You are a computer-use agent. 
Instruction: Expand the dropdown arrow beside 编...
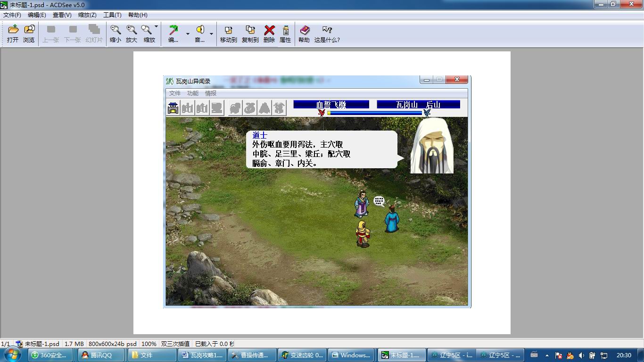pyautogui.click(x=188, y=34)
